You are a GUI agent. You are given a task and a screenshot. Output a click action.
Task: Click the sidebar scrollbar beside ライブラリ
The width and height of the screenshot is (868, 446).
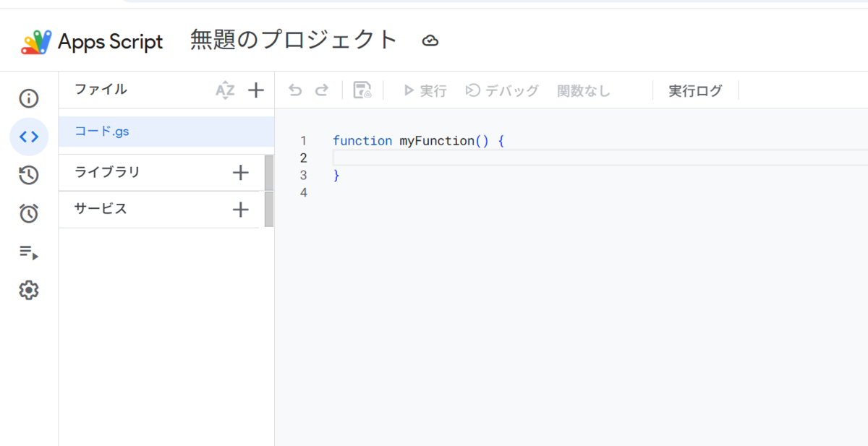click(x=269, y=173)
